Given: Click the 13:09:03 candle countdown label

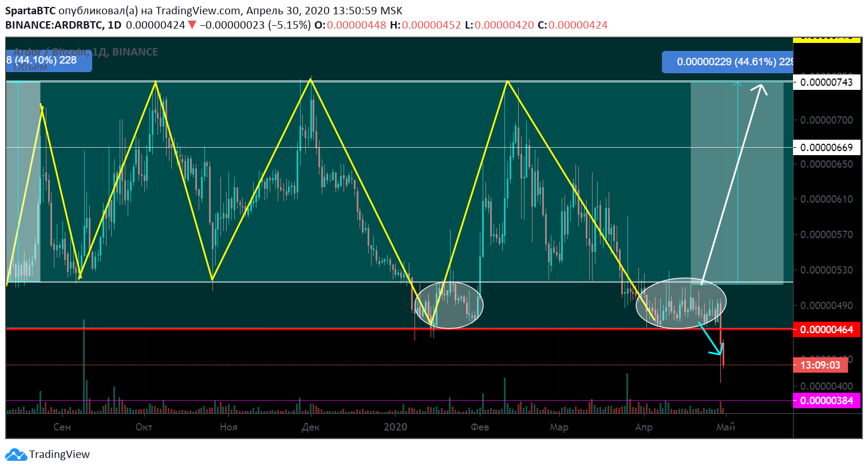Looking at the screenshot, I should [820, 365].
